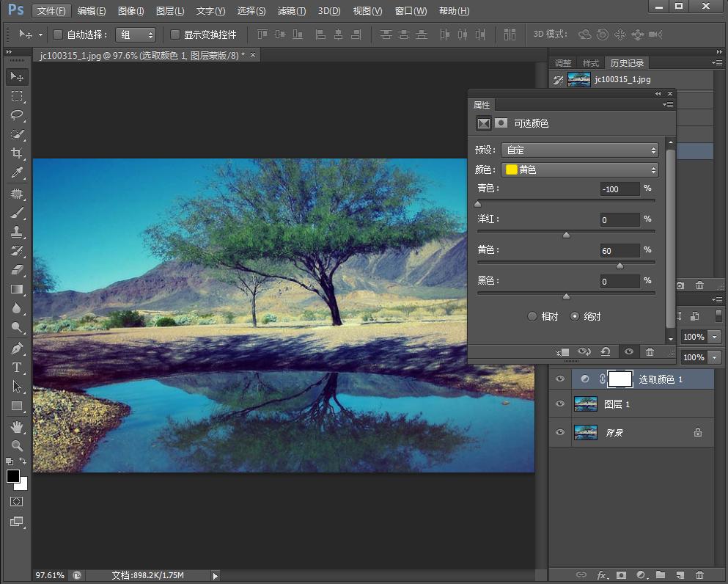The width and height of the screenshot is (728, 584).
Task: Open the status bar info arrow
Action: (x=216, y=576)
